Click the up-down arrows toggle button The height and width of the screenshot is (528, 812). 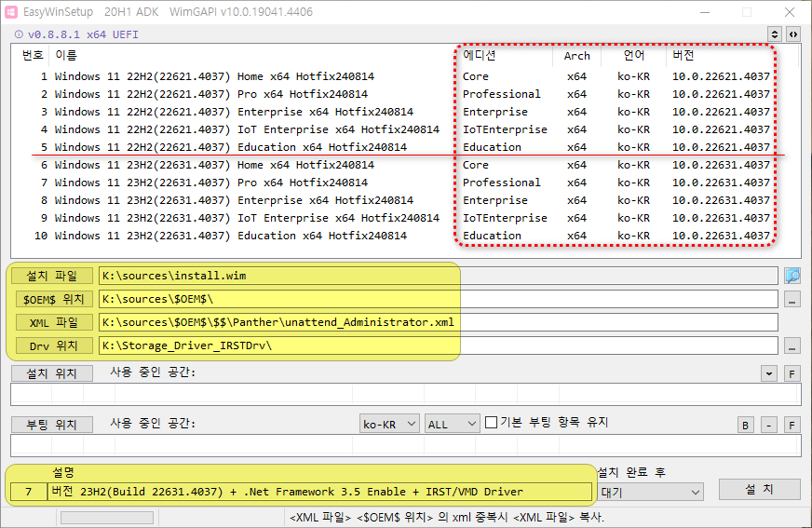(x=775, y=34)
